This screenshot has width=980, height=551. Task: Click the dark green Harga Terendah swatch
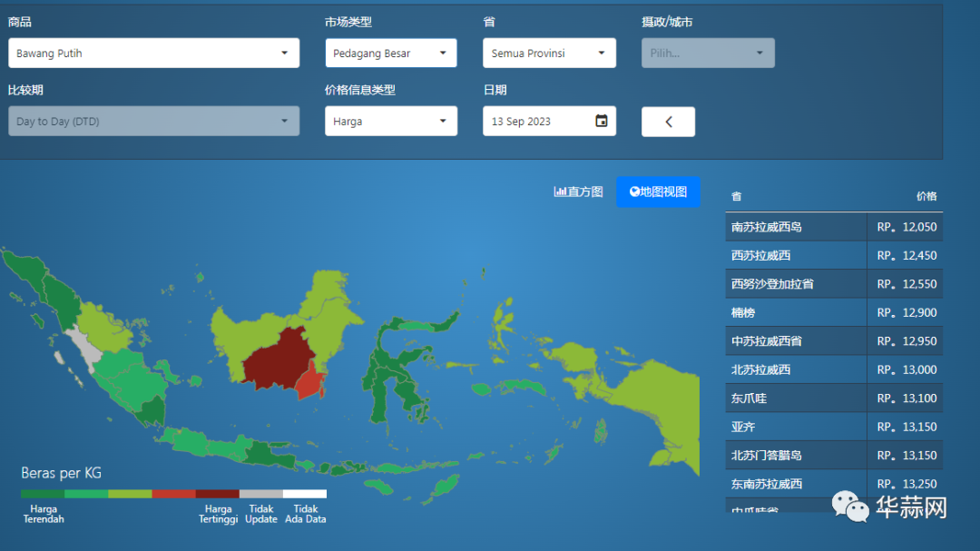[x=43, y=494]
